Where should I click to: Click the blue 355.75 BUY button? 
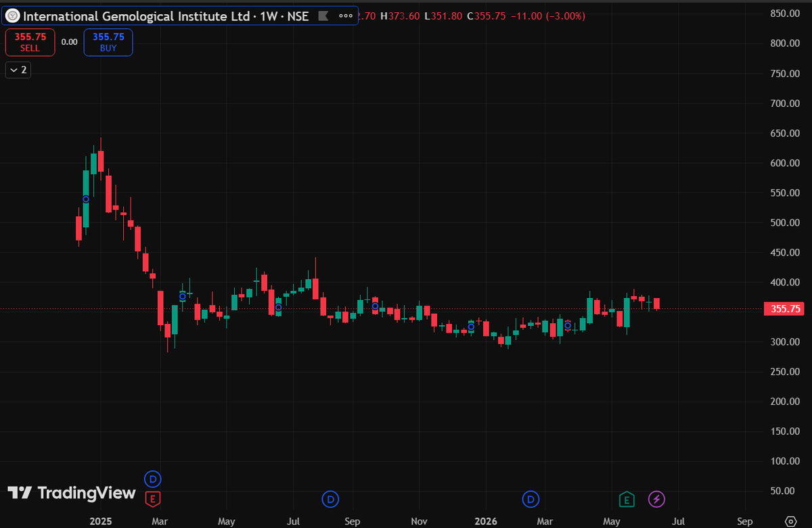(x=108, y=42)
